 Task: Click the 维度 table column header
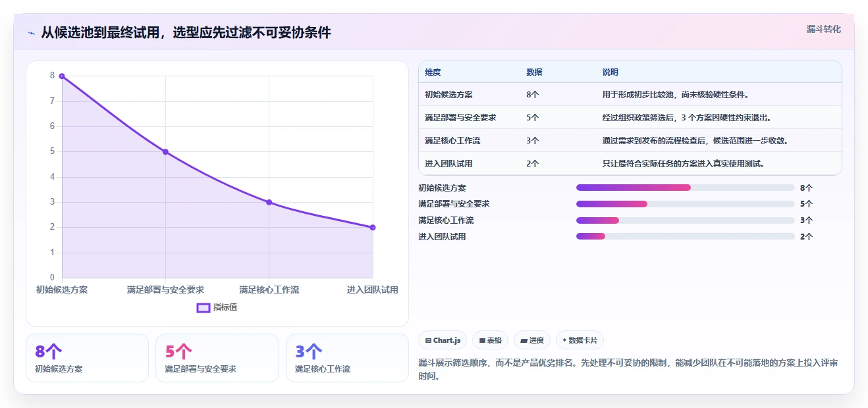[433, 72]
